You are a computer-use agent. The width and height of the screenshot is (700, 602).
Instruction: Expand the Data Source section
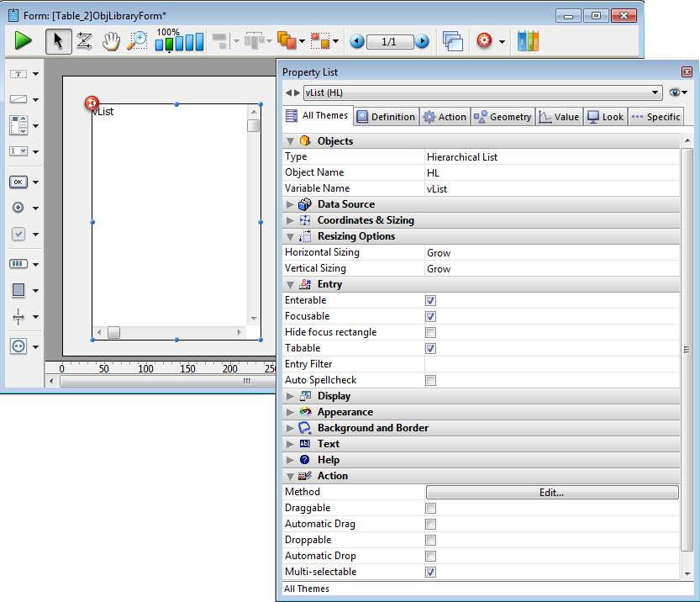291,204
